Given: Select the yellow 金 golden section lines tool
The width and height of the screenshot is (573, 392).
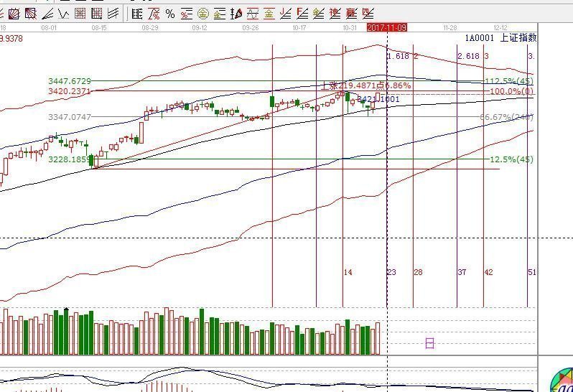Looking at the screenshot, I should coord(219,14).
